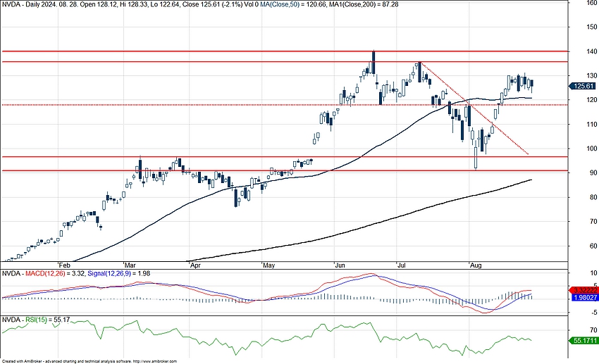Click the red 3.32222 MACD value tag
This screenshot has height=364, width=599.
(x=583, y=290)
